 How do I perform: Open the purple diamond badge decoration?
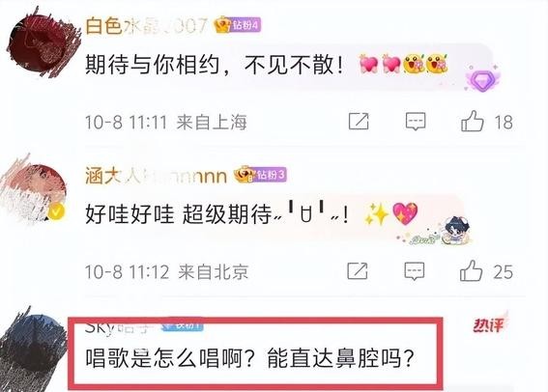[482, 78]
